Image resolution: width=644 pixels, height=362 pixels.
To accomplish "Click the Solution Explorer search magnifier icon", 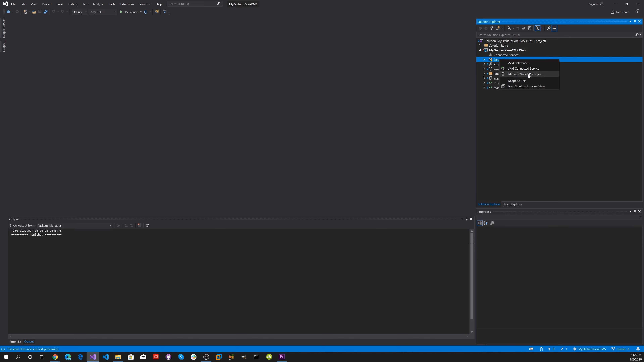I will 637,35.
